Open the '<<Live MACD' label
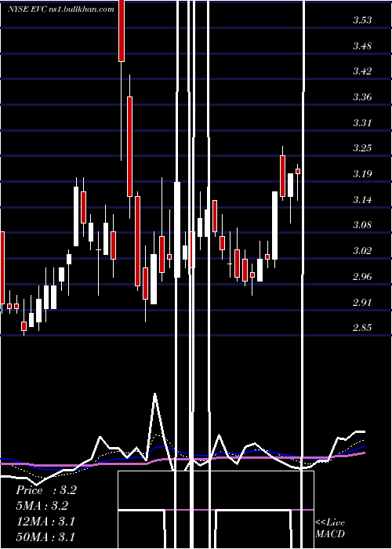 (330, 528)
